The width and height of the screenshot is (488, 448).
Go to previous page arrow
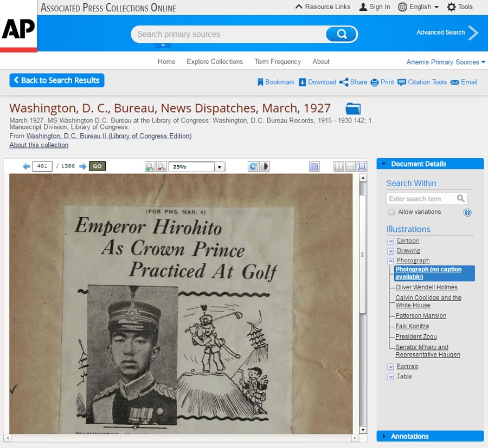27,166
